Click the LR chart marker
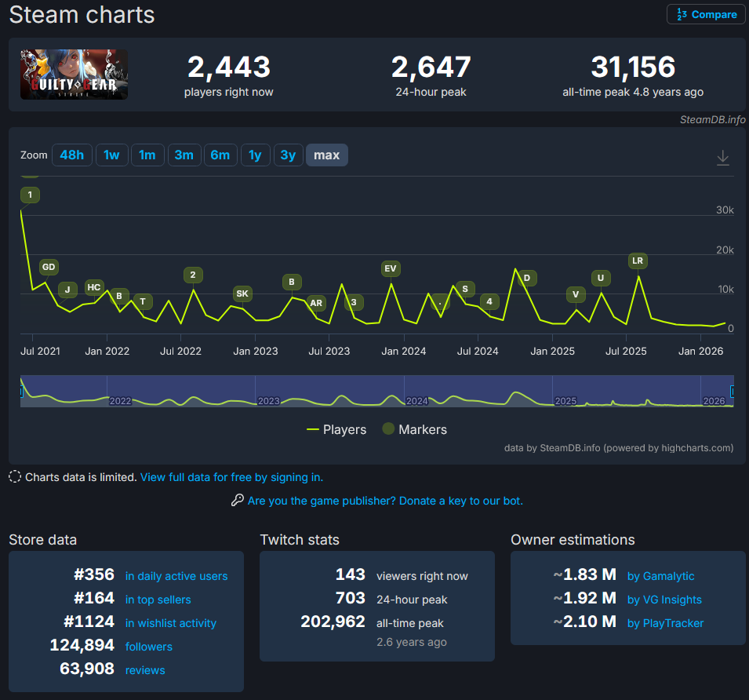Viewport: 749px width, 700px height. point(638,261)
